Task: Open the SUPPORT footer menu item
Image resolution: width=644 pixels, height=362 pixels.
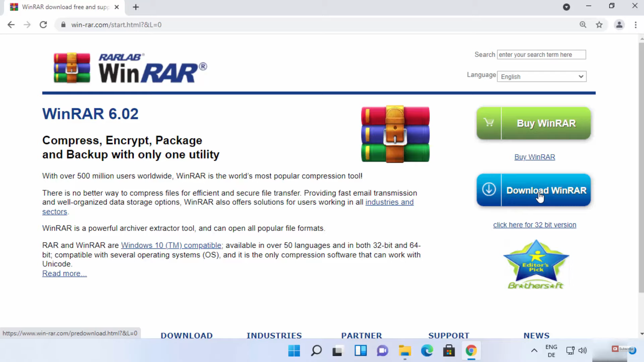Action: [448, 335]
